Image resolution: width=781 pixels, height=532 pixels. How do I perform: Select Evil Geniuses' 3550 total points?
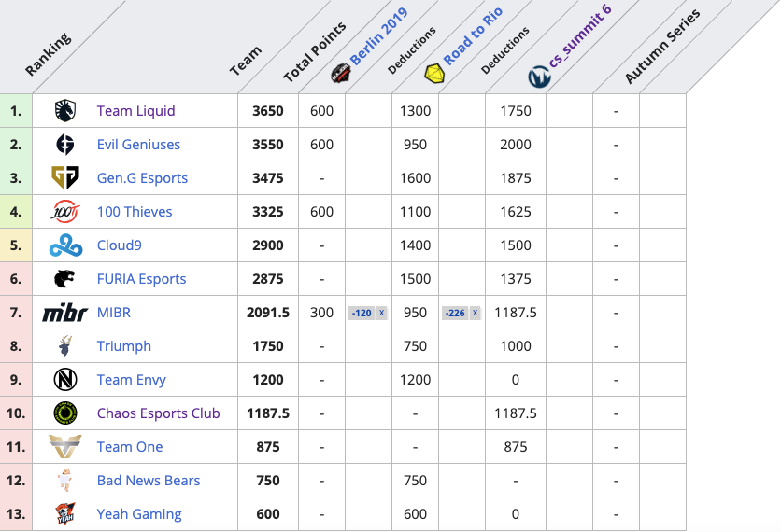(268, 145)
